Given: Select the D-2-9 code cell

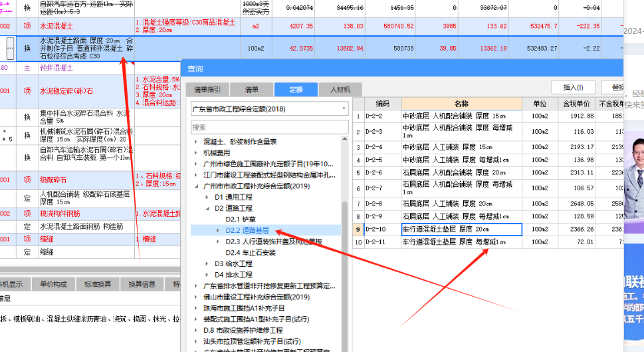Looking at the screenshot, I should [x=382, y=216].
